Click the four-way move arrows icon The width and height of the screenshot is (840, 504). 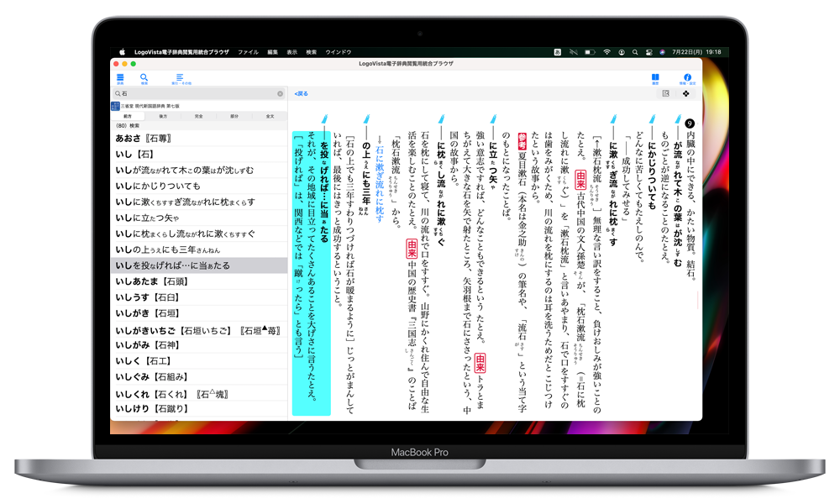[685, 93]
